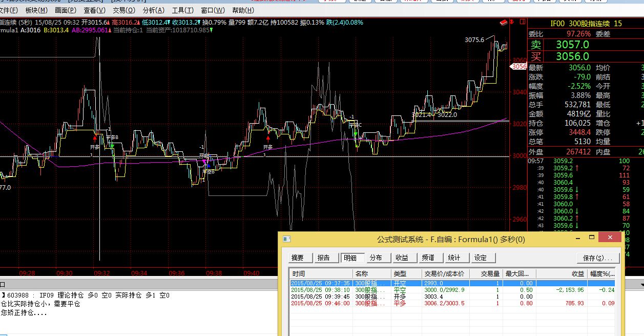Sort by the 收益 column header in trade list

coord(562,274)
